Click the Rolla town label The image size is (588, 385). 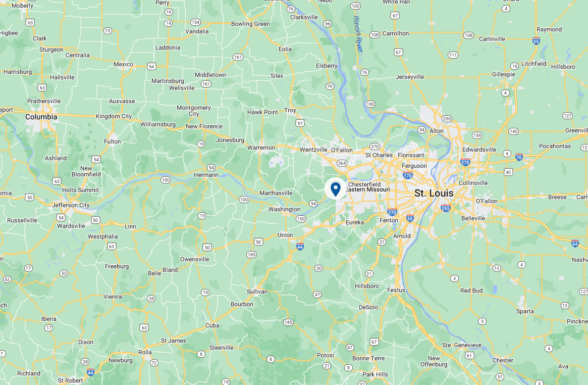click(x=145, y=352)
